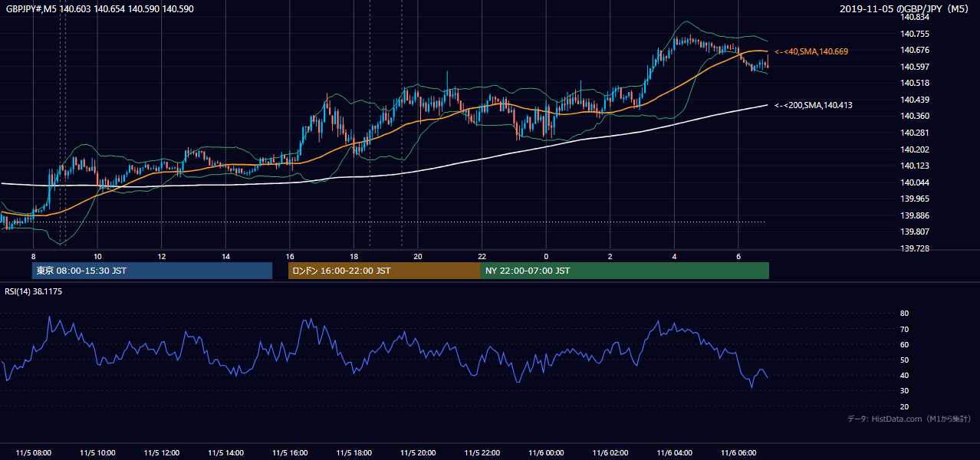This screenshot has height=460, width=980.
Task: Click the 11/6 06:00 time axis label
Action: (x=738, y=453)
